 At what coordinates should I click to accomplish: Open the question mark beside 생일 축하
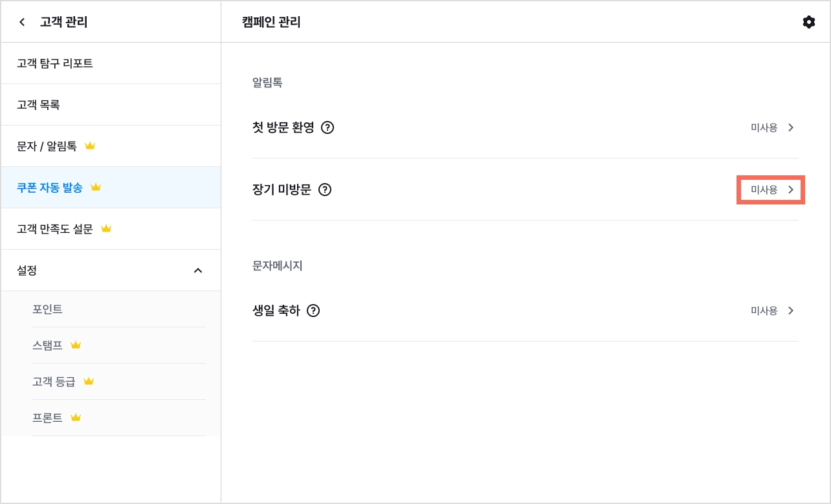coord(313,311)
